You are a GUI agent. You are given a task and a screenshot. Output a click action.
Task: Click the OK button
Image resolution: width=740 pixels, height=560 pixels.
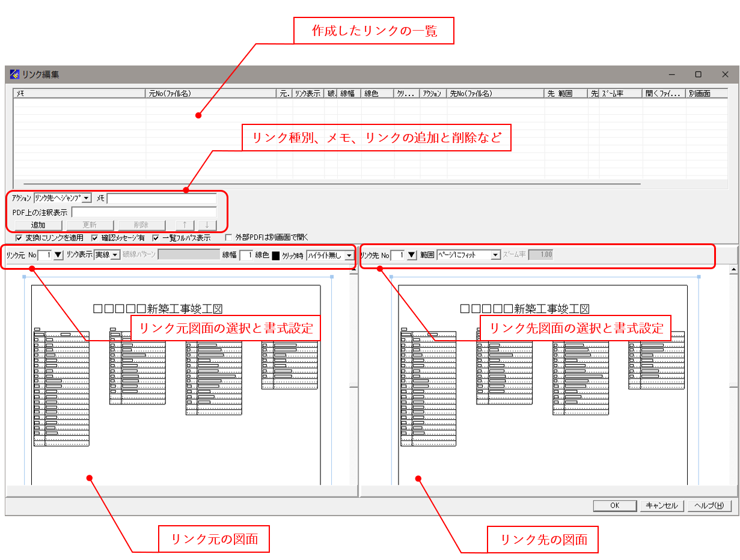[614, 505]
